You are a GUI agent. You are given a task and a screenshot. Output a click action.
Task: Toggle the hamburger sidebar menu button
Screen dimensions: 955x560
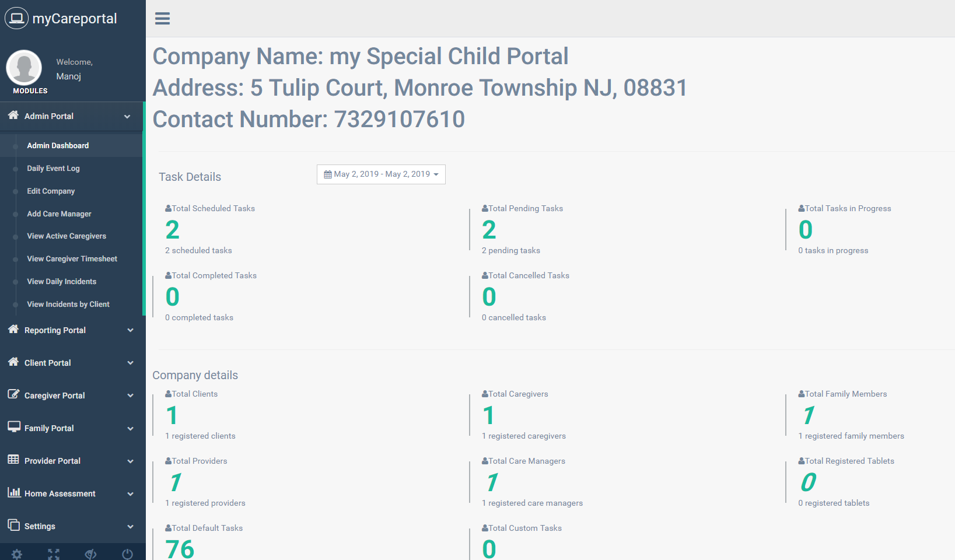click(x=162, y=19)
